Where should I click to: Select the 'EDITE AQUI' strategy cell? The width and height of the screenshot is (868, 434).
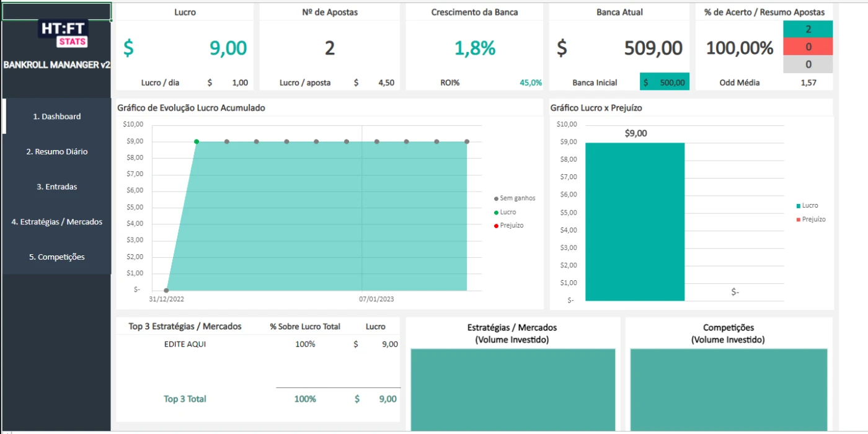pyautogui.click(x=185, y=344)
